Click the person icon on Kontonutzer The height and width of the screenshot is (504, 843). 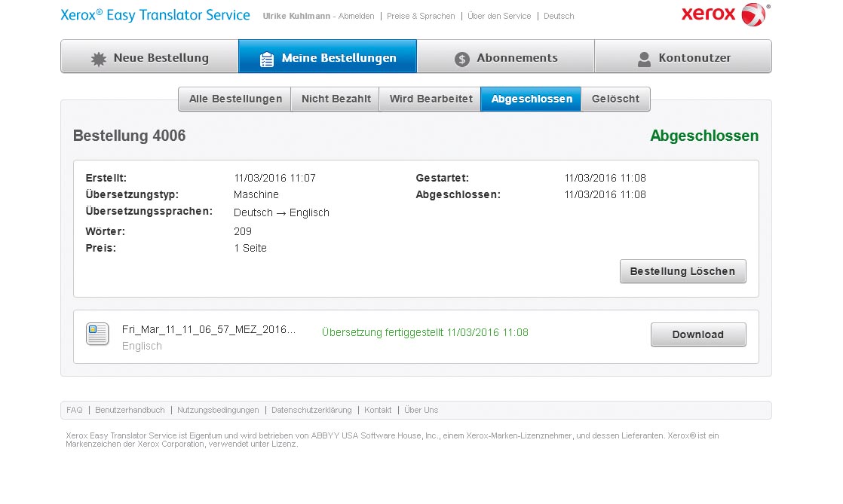tap(644, 59)
